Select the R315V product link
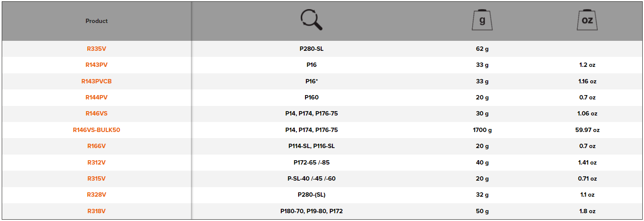 coord(96,178)
